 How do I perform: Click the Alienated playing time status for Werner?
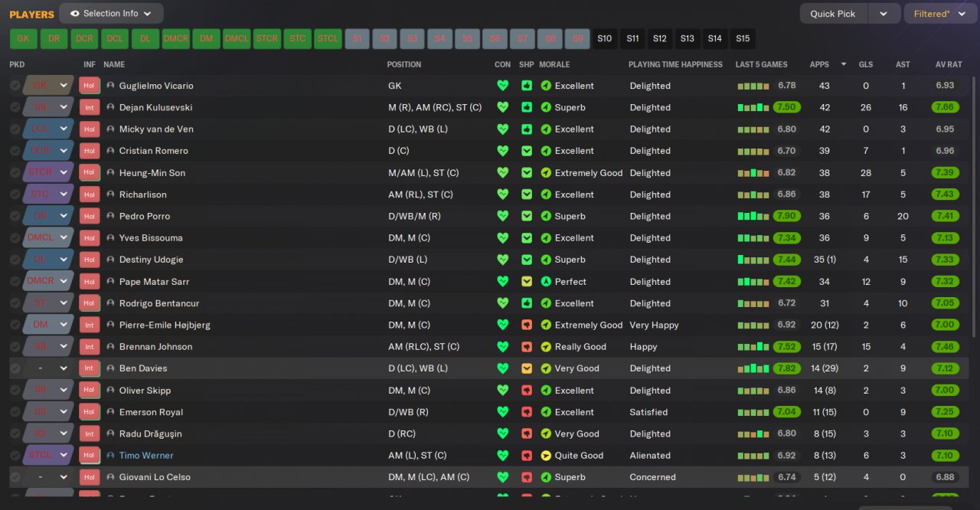click(x=650, y=456)
